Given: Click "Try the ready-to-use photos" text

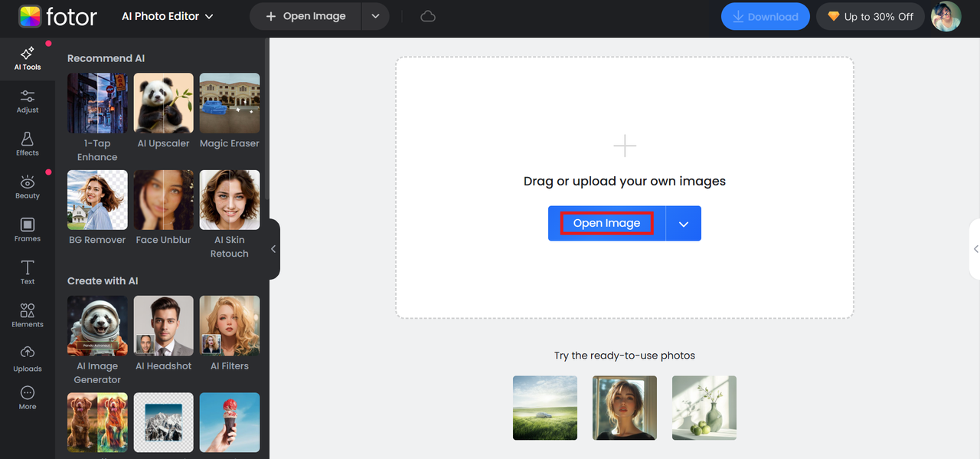Looking at the screenshot, I should [x=625, y=356].
